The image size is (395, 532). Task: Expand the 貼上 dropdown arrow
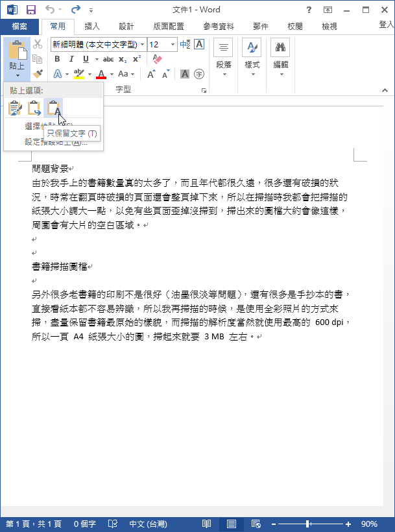18,76
